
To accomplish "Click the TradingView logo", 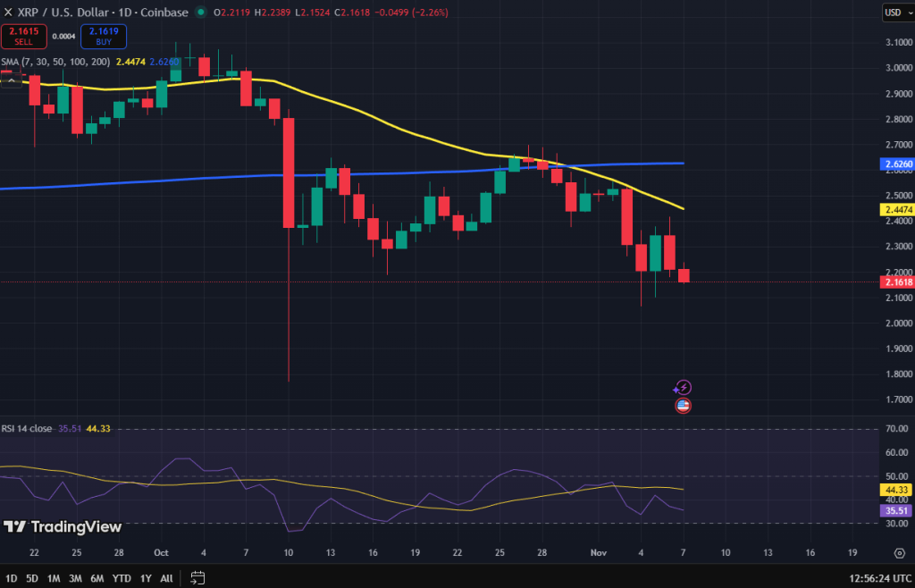I will (x=63, y=526).
